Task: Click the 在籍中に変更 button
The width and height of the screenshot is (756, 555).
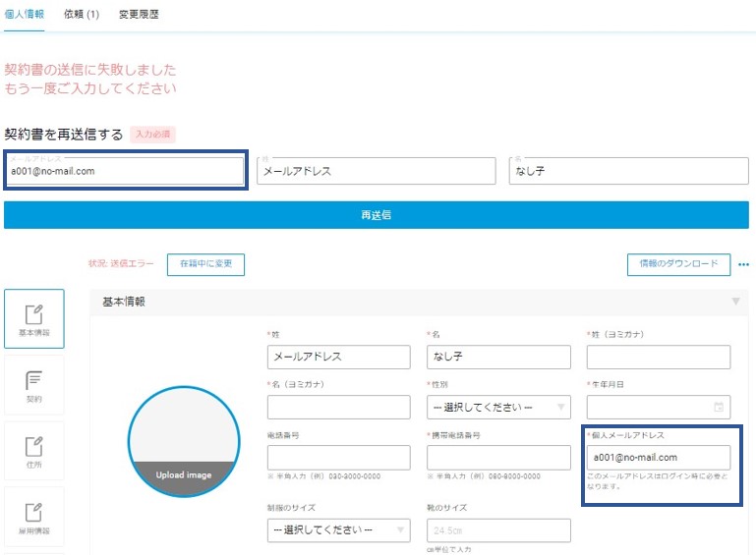Action: pos(205,264)
